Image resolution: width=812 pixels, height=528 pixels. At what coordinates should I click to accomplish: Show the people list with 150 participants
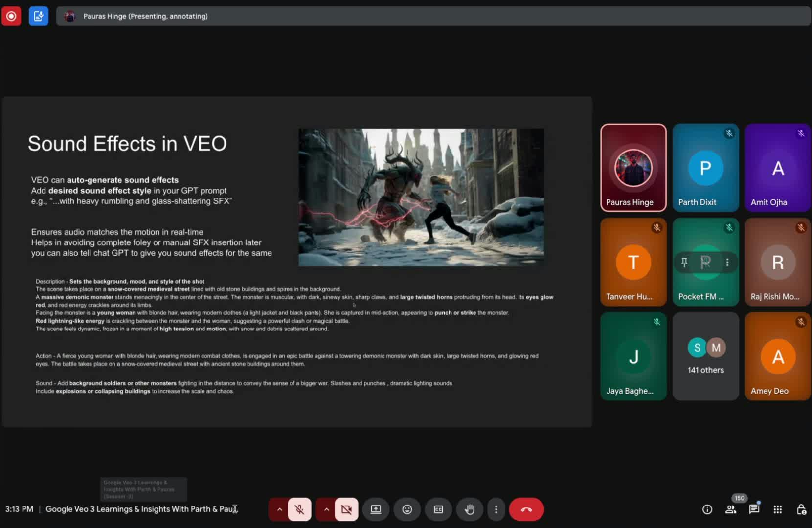coord(731,509)
